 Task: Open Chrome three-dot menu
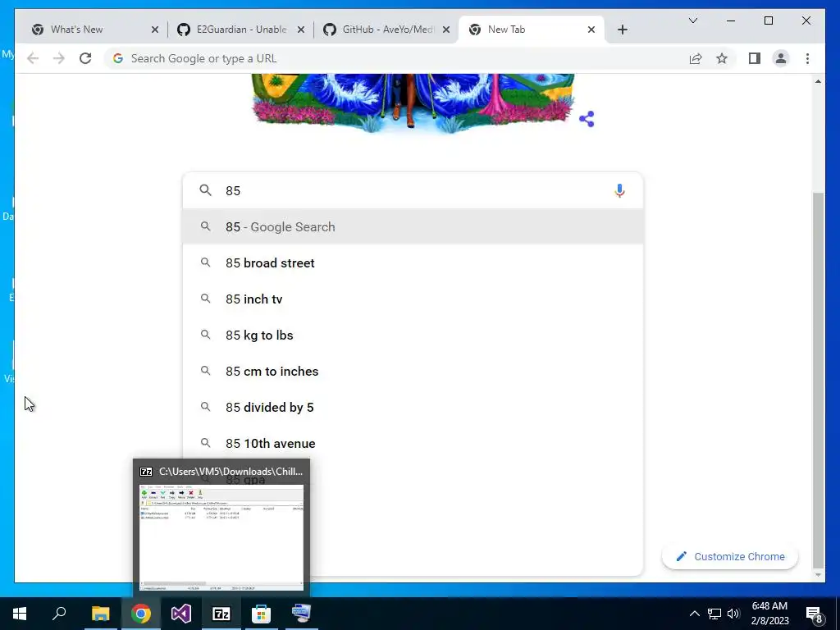[x=807, y=58]
